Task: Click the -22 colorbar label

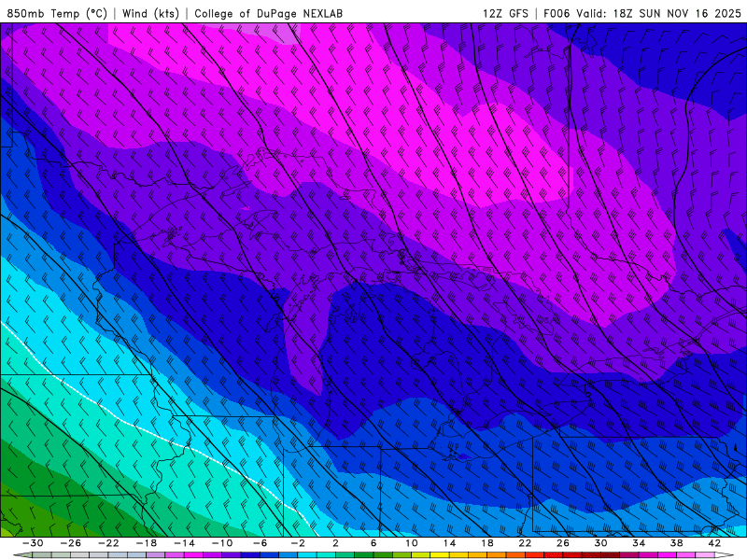Action: (108, 543)
